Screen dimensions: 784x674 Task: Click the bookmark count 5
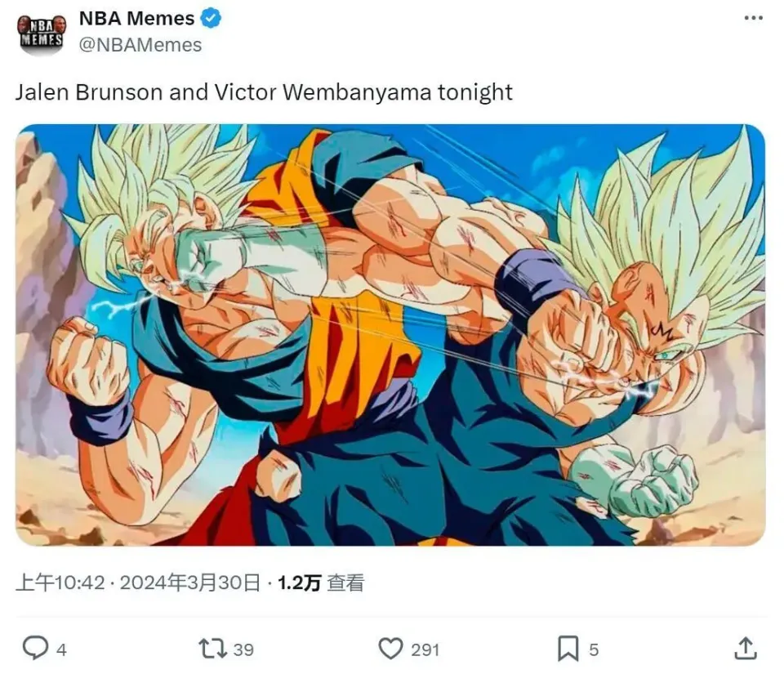coord(594,649)
